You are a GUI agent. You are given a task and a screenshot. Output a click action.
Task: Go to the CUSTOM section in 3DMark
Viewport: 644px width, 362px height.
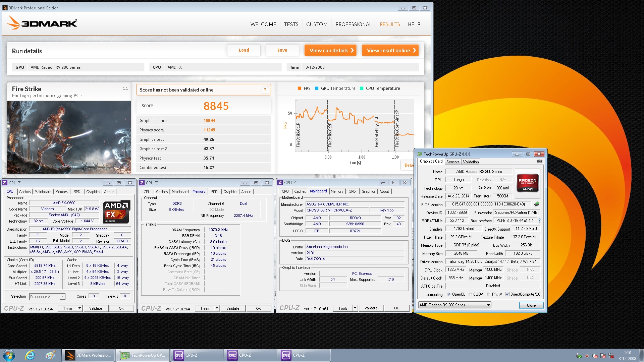(317, 24)
